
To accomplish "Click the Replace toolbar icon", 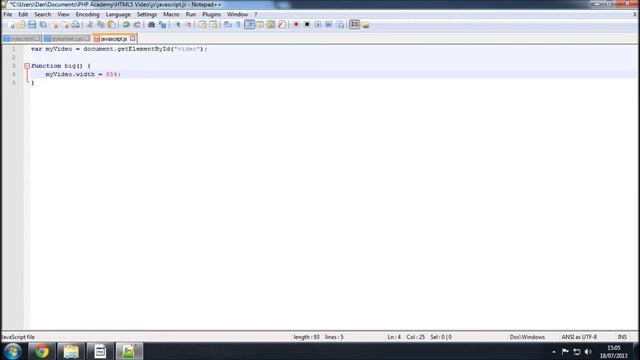I will click(162, 25).
